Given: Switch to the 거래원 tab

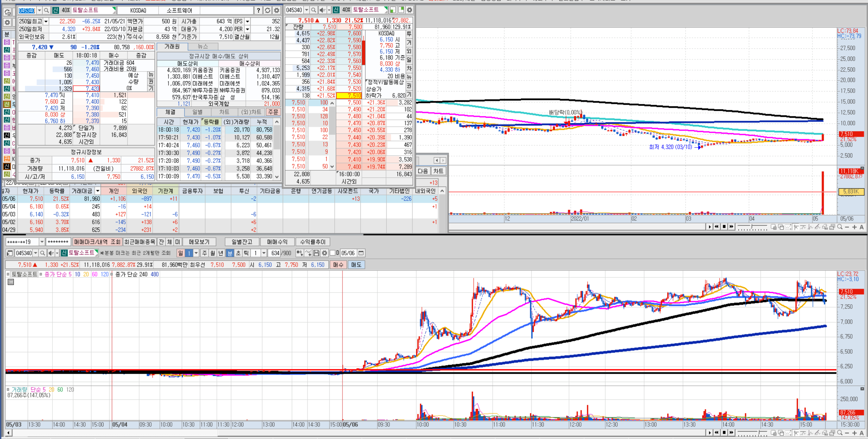Looking at the screenshot, I should pos(172,46).
